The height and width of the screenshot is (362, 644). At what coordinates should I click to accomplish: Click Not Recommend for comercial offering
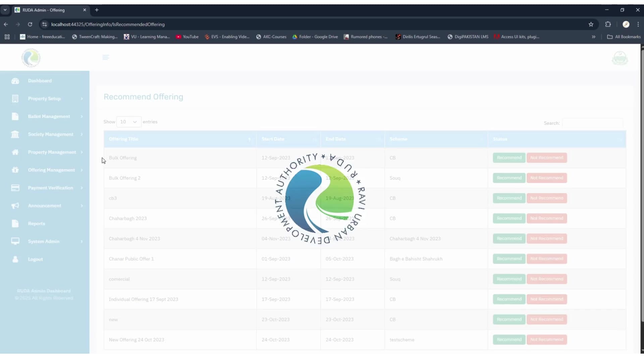(x=547, y=279)
